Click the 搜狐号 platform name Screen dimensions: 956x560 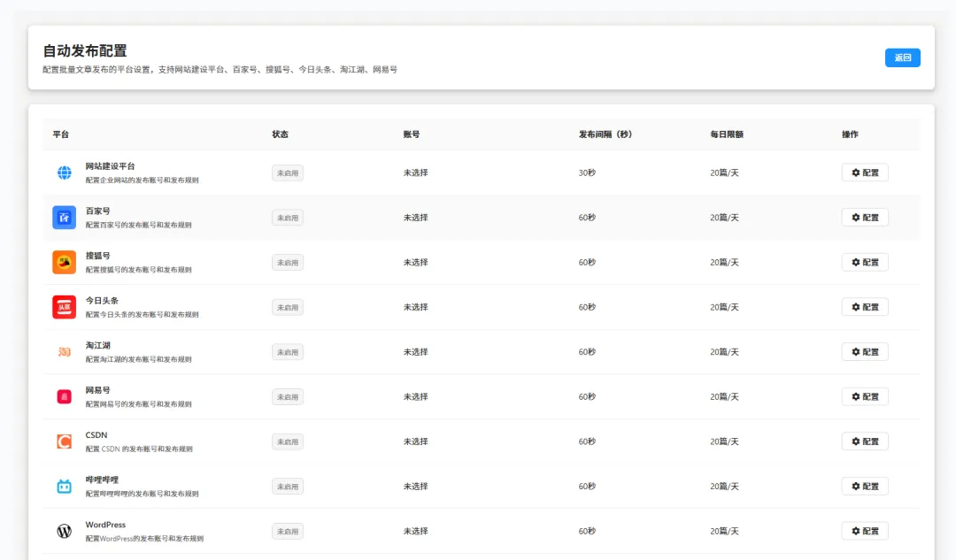97,256
